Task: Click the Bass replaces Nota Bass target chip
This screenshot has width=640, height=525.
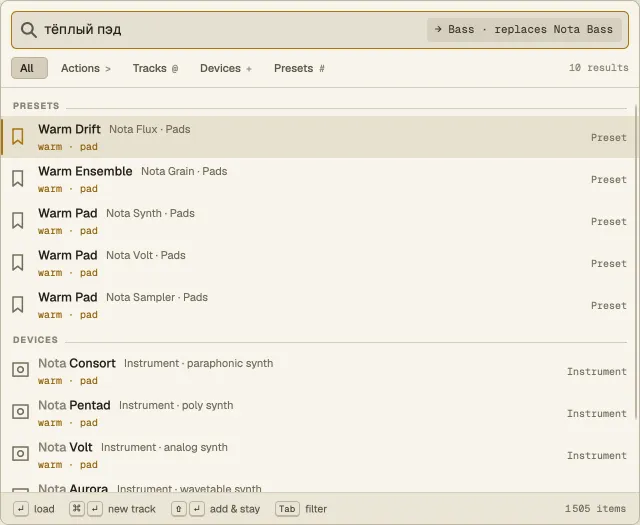Action: pos(524,30)
